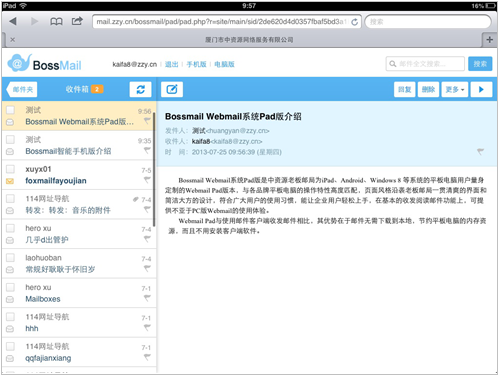Flag the foxmailfayoujian email

pyautogui.click(x=147, y=180)
